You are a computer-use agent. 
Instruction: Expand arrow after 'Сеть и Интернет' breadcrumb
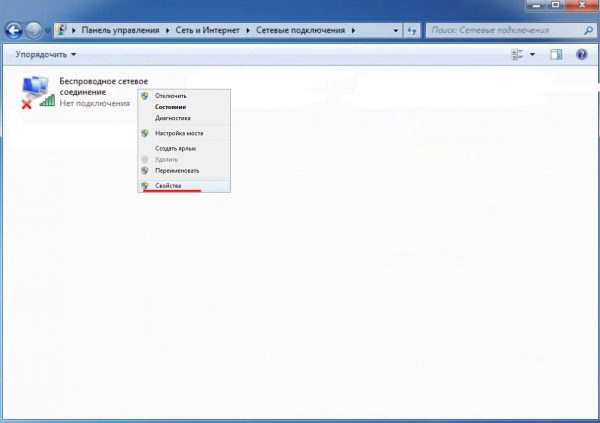[x=248, y=30]
